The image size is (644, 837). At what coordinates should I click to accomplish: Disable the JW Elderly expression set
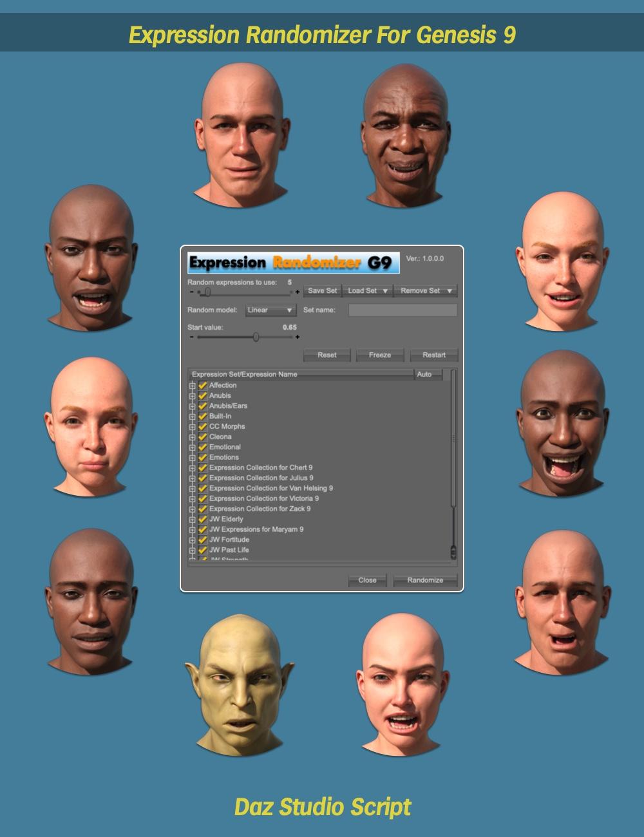coord(202,519)
